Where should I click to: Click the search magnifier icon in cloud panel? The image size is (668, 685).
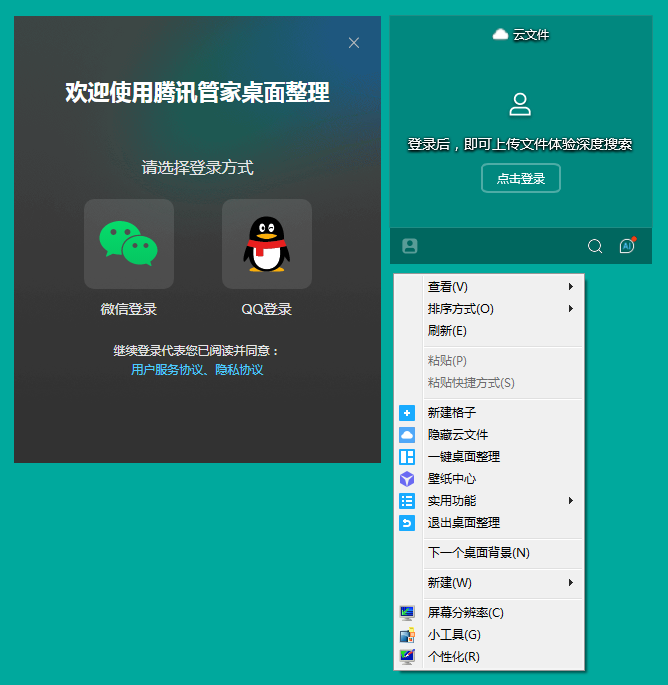pos(595,246)
